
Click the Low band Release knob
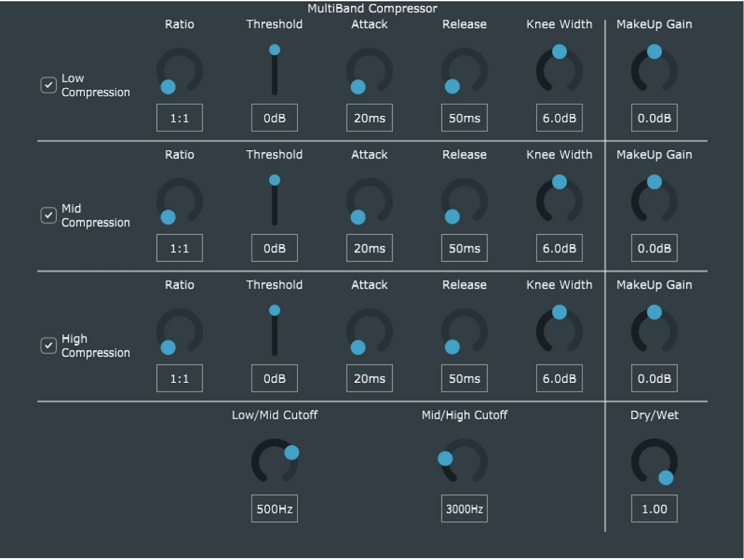click(464, 71)
